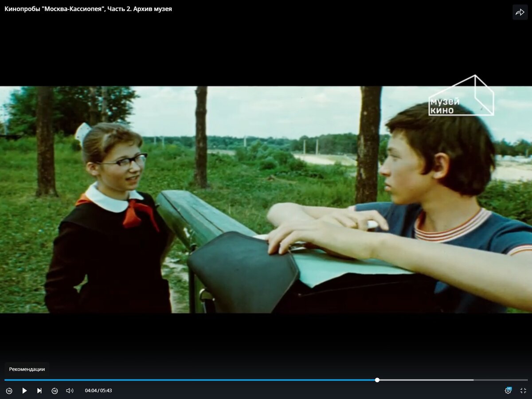Click the video title Кинопробы Москва-Кассиопея
The image size is (532, 399).
[x=88, y=9]
